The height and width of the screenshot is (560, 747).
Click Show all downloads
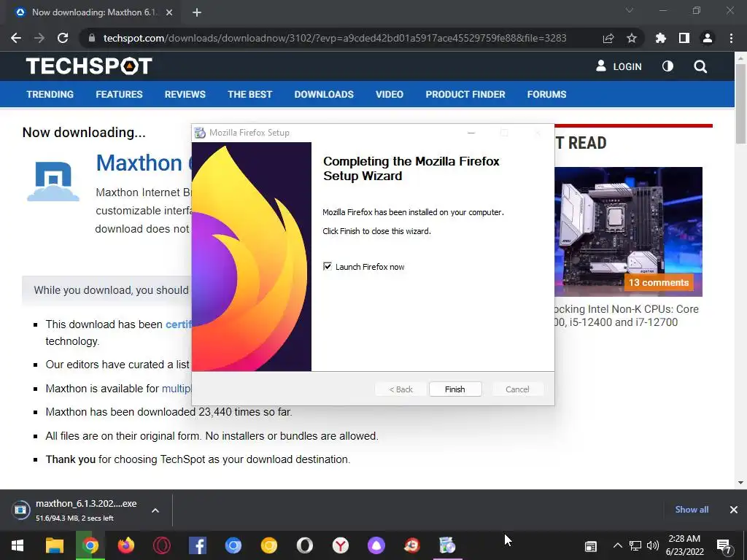pyautogui.click(x=692, y=510)
